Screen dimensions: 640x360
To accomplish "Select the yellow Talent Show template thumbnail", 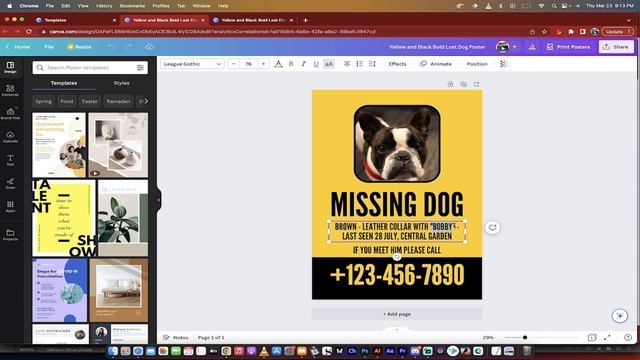I will 64,218.
